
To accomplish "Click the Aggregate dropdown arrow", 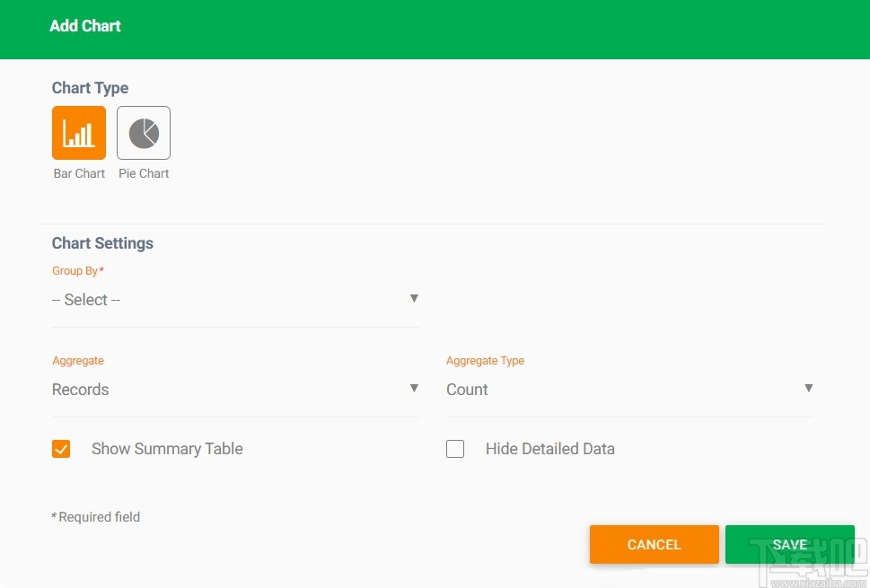I will click(414, 388).
